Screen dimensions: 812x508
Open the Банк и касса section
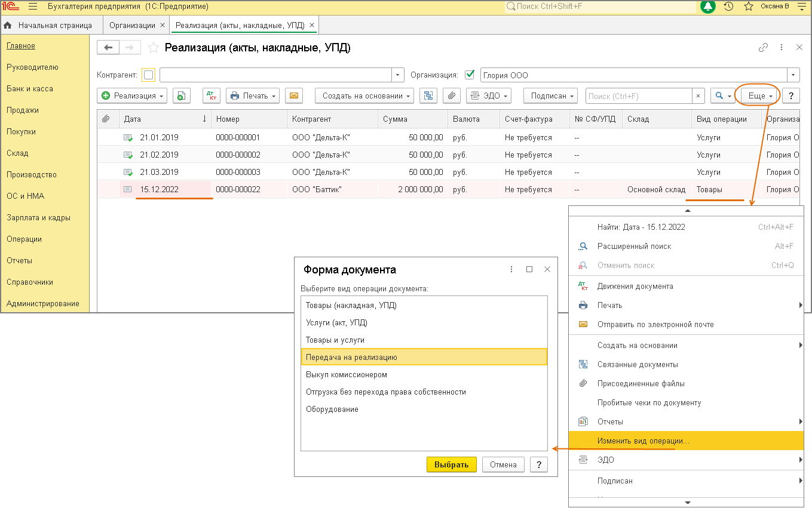30,88
